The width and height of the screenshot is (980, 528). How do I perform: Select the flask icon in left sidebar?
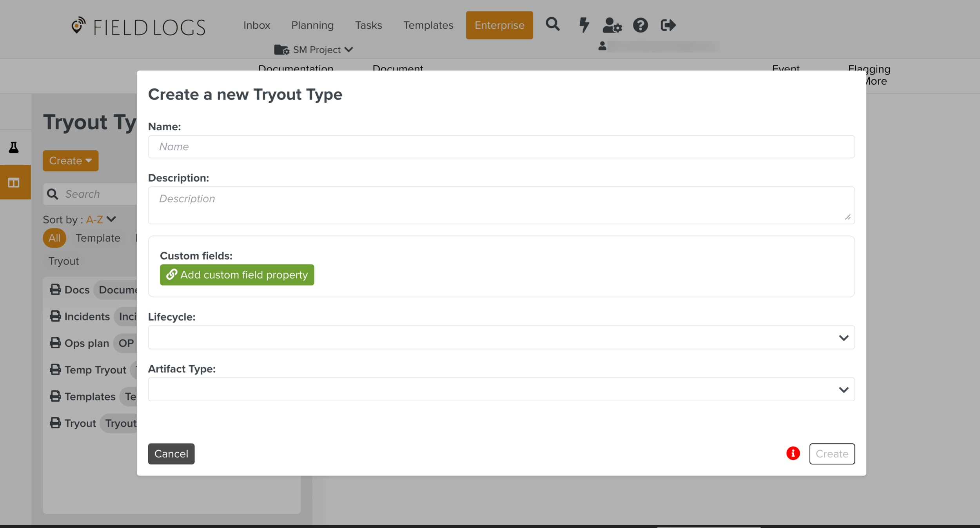[14, 147]
